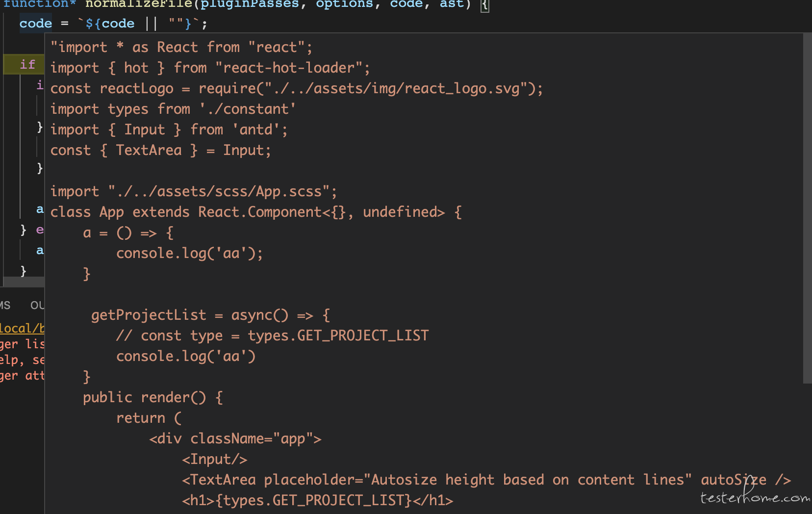
Task: Click the 'code' variable in the assignment line
Action: 36,23
